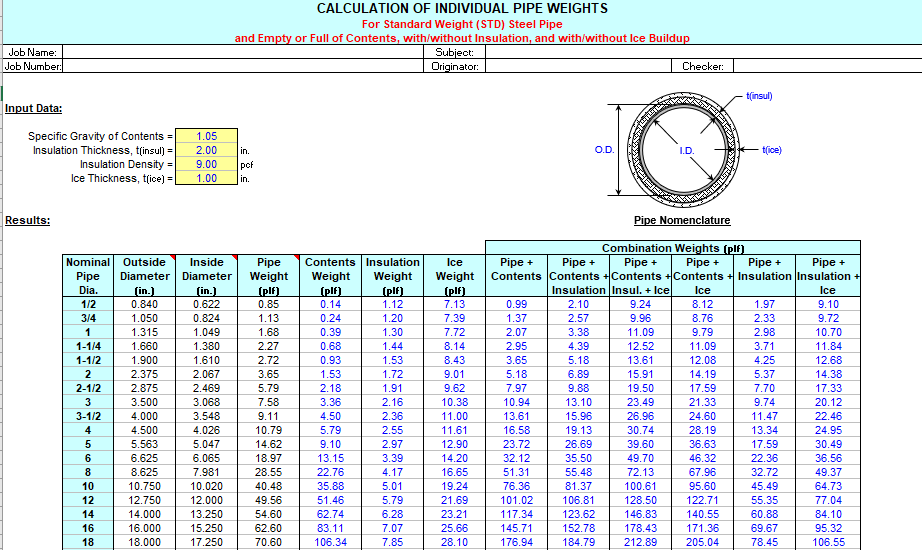
Task: Click the pipe nomenclature cross-section diagram
Action: (x=683, y=149)
